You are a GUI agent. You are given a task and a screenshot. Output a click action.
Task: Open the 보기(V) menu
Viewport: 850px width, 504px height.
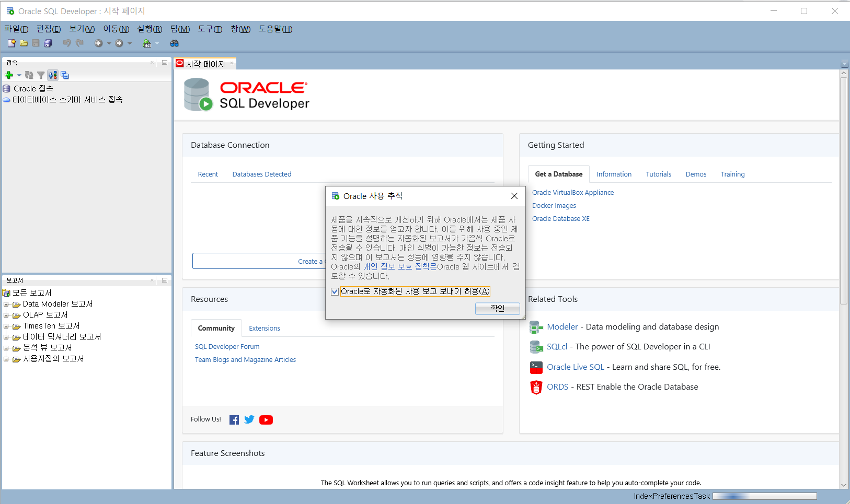[x=82, y=29]
